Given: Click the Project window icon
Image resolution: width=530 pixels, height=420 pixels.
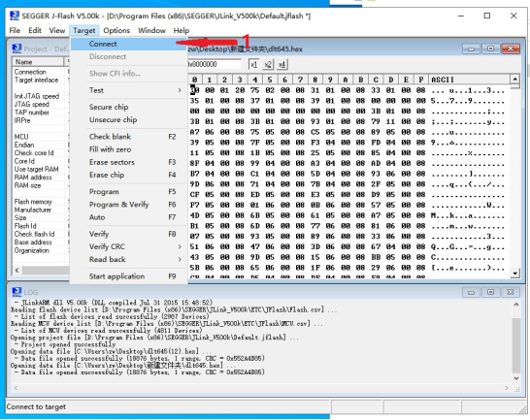Looking at the screenshot, I should 17,49.
